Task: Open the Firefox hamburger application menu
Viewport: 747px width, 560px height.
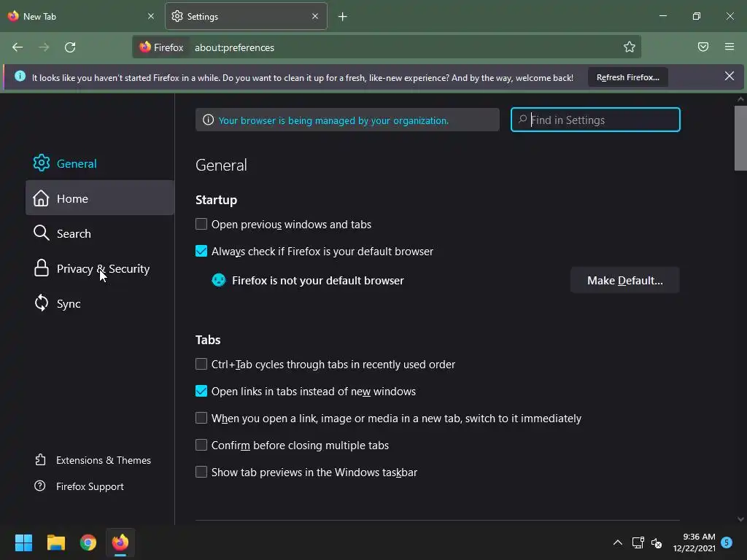Action: [729, 47]
